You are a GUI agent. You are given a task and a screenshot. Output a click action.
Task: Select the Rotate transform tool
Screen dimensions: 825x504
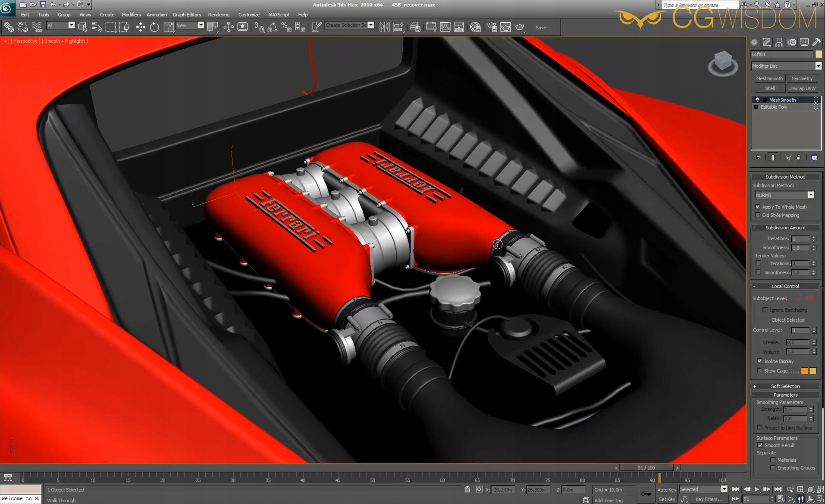click(154, 27)
